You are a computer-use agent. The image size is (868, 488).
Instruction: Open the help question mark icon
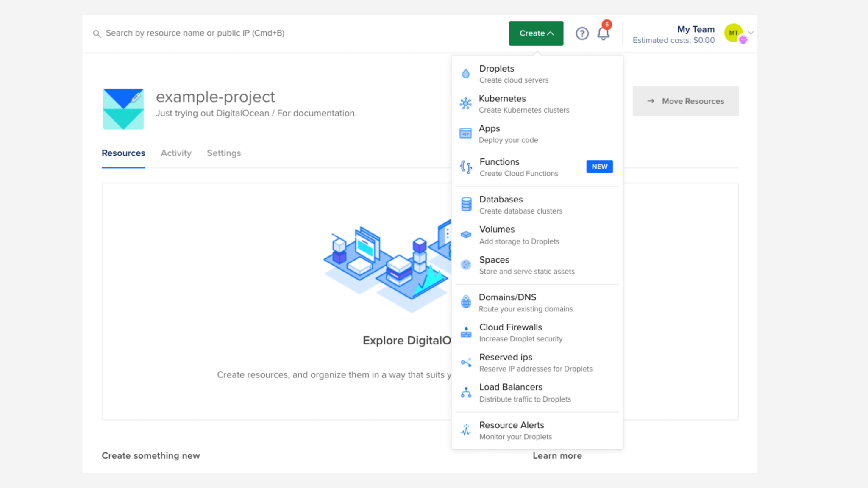(x=582, y=33)
